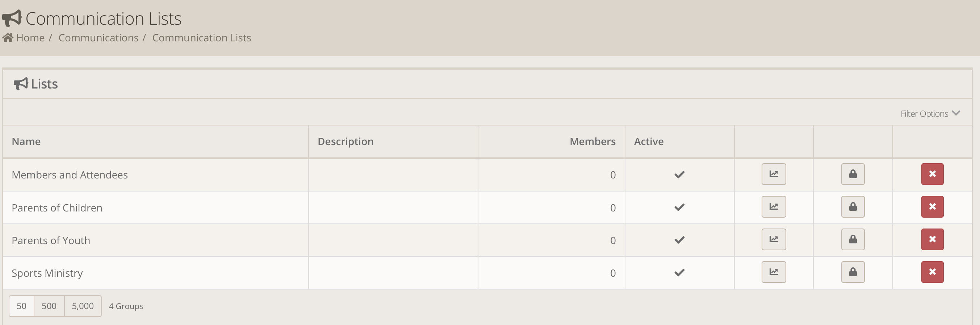980x325 pixels.
Task: Open statistics chart for Members and Attendees
Action: [774, 174]
